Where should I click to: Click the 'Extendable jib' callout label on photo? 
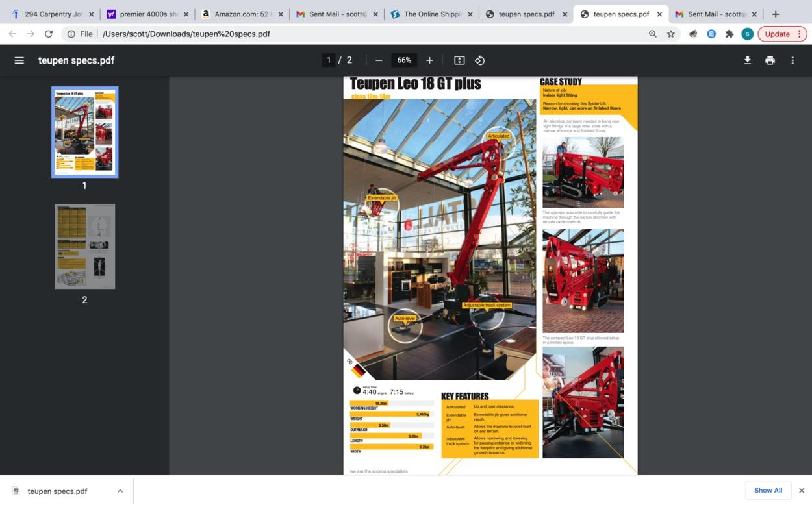coord(381,197)
